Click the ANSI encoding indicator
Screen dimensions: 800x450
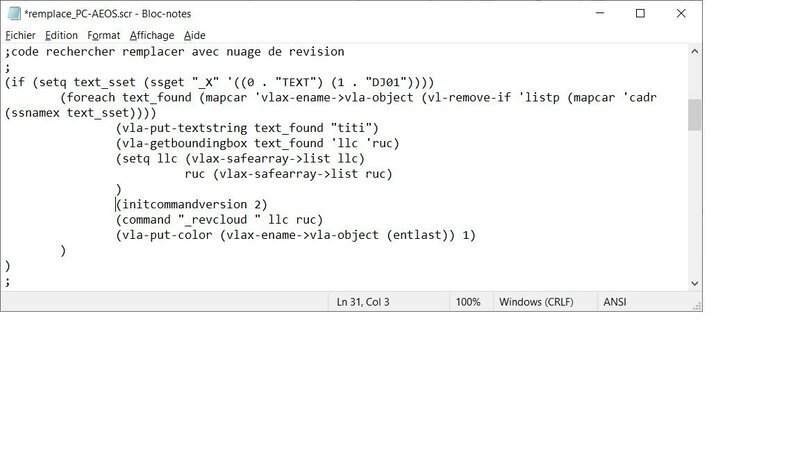click(x=616, y=301)
